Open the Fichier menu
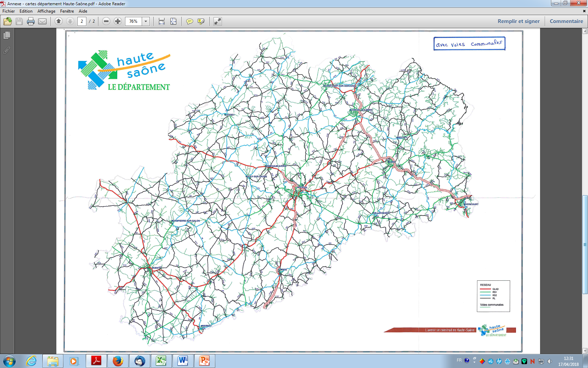Viewport: 588px width, 368px height. click(x=9, y=11)
